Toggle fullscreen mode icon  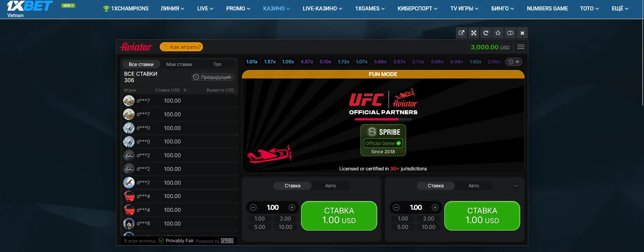click(474, 33)
